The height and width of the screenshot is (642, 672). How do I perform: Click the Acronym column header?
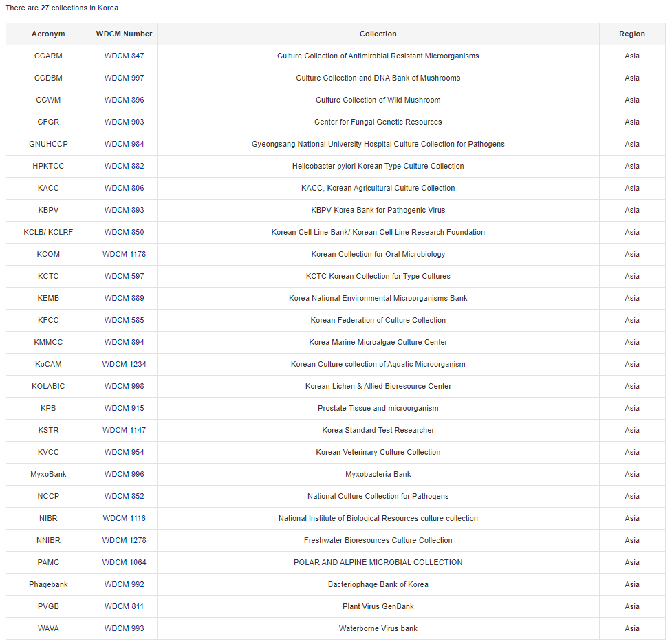click(x=48, y=34)
